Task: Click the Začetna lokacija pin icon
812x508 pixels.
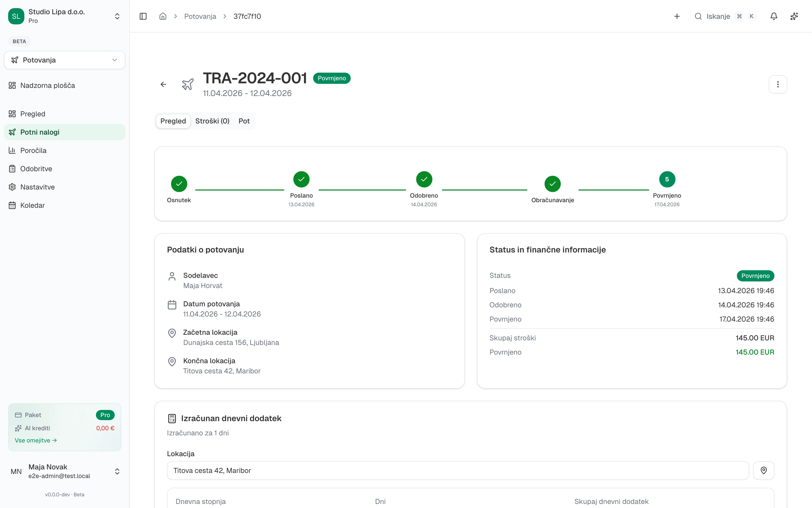Action: tap(172, 333)
